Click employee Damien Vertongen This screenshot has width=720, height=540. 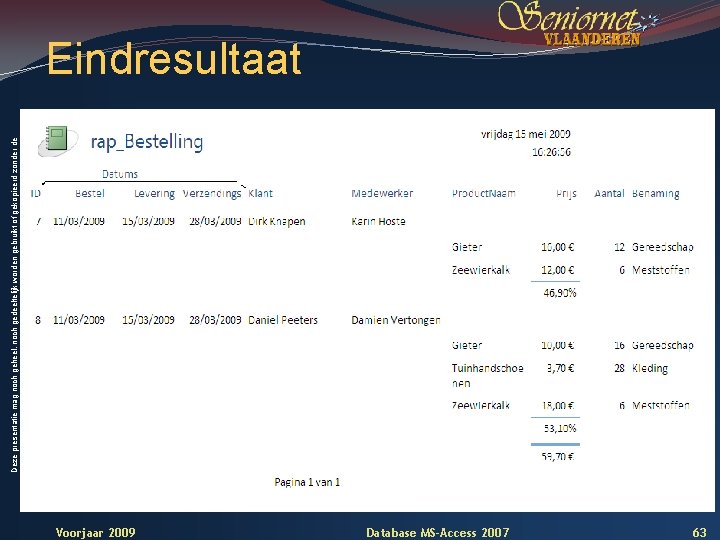pos(396,320)
